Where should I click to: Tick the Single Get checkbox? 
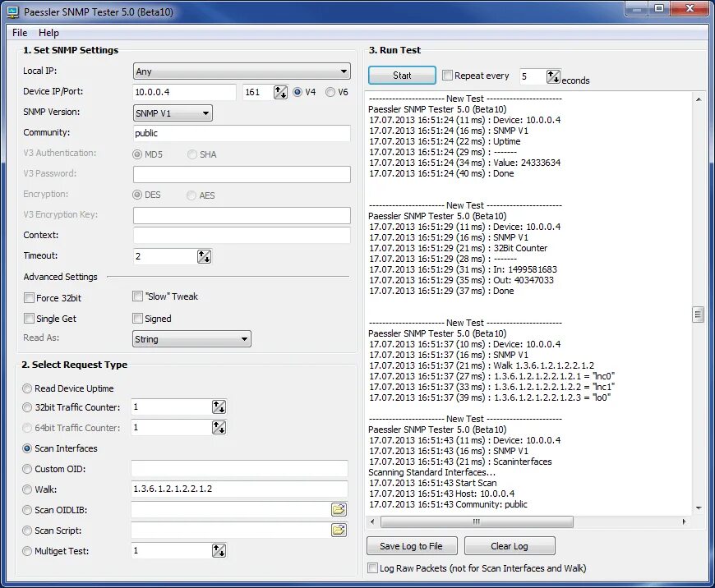[x=29, y=318]
